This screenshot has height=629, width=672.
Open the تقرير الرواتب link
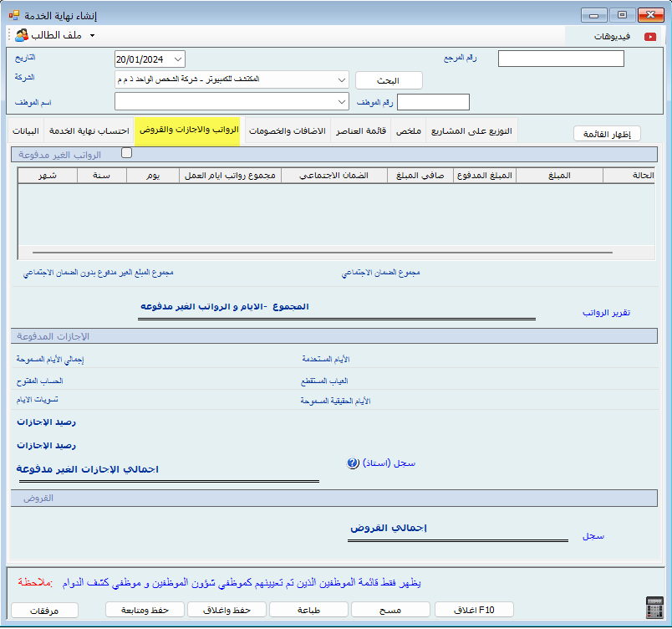point(606,313)
